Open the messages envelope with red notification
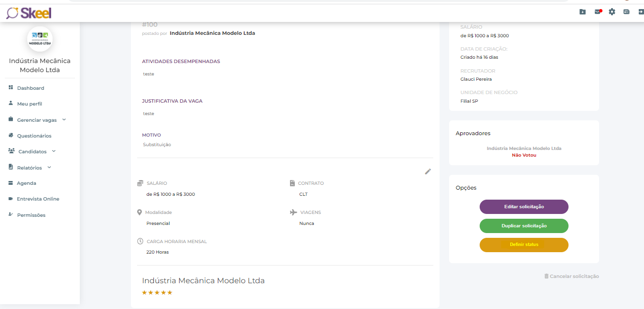The width and height of the screenshot is (644, 309). pyautogui.click(x=598, y=12)
